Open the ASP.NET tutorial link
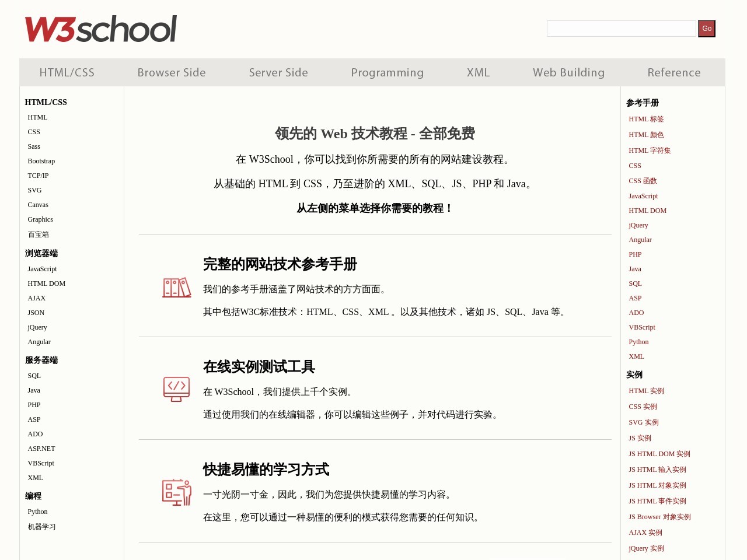Image resolution: width=747 pixels, height=560 pixels. tap(41, 449)
